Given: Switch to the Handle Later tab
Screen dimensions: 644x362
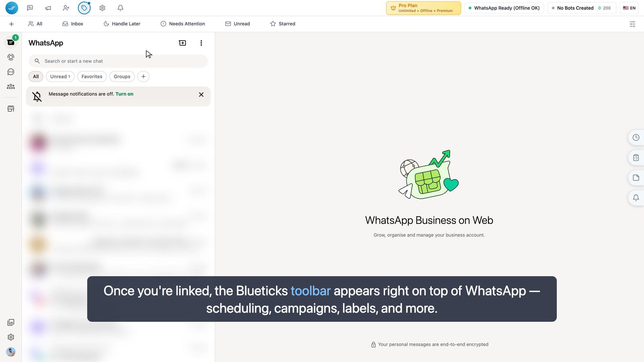Looking at the screenshot, I should (122, 24).
